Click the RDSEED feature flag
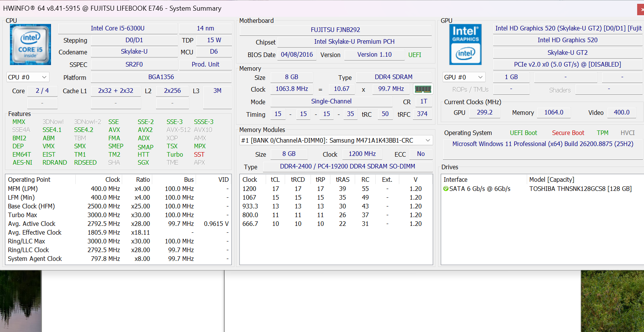Image resolution: width=644 pixels, height=332 pixels. click(x=85, y=162)
